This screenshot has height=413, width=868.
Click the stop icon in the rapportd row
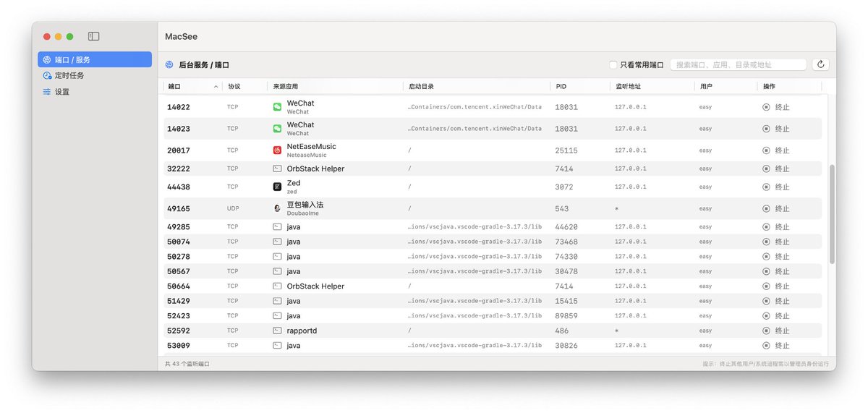766,331
